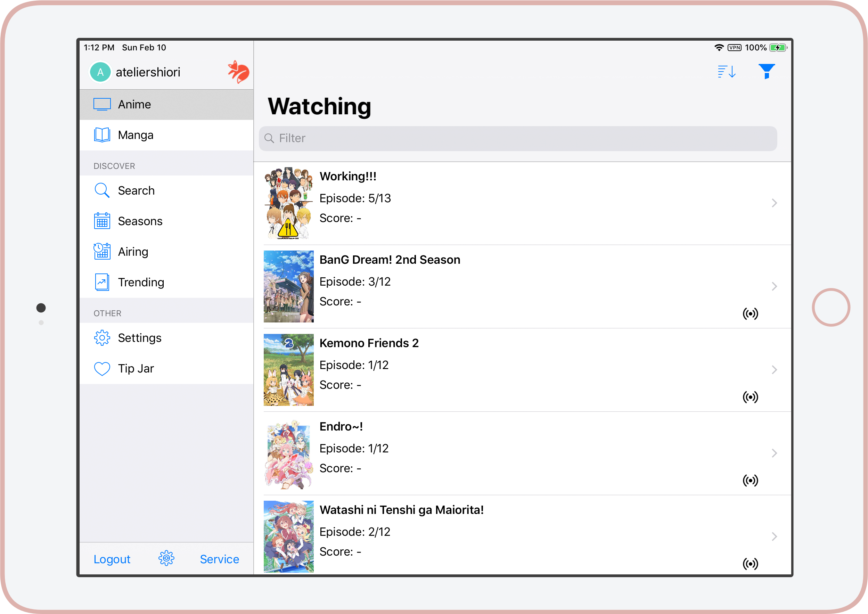Screen dimensions: 868x614
Task: Tap the magnifier icon inside Filter field
Action: tap(269, 138)
